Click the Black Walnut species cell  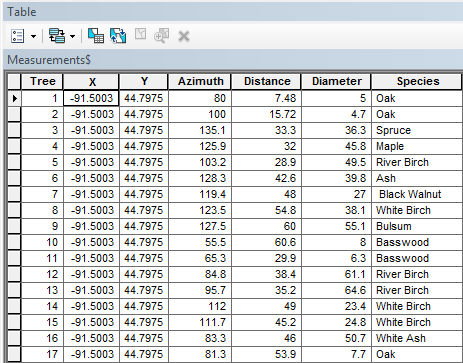point(417,194)
